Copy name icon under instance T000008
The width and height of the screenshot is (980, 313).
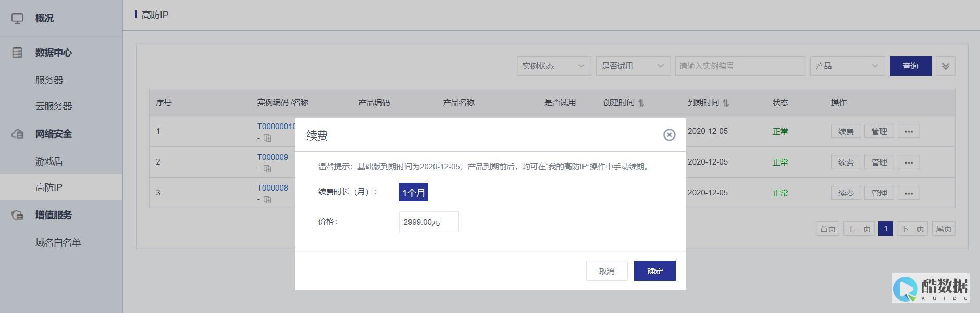[x=267, y=199]
